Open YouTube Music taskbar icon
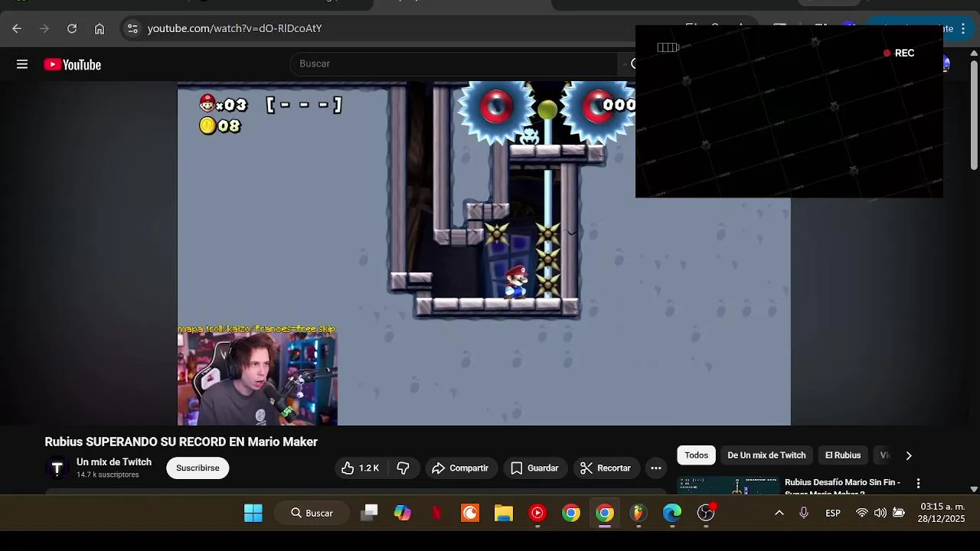Viewport: 980px width, 551px height. pyautogui.click(x=537, y=513)
